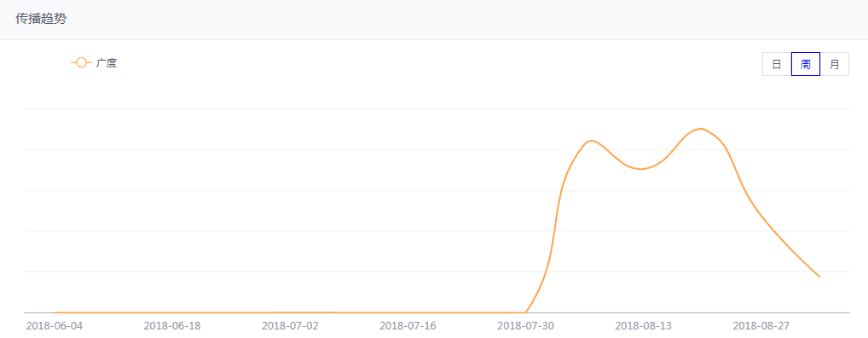Click the highest peak of the orange curve

[702, 129]
